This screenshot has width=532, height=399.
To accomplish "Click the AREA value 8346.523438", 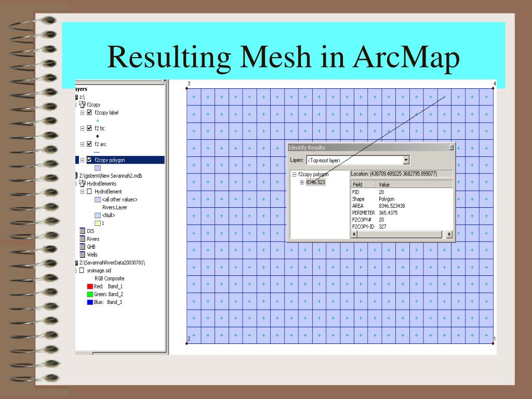I will point(392,206).
